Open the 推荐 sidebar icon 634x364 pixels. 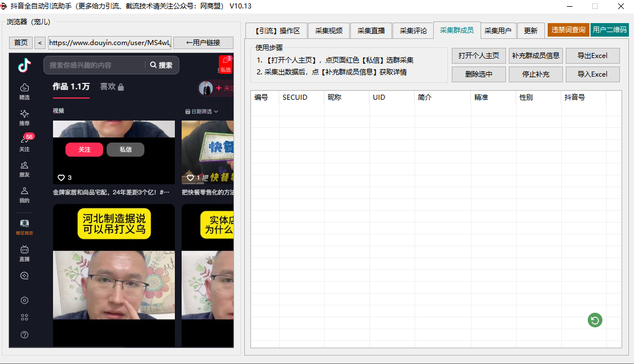[24, 117]
